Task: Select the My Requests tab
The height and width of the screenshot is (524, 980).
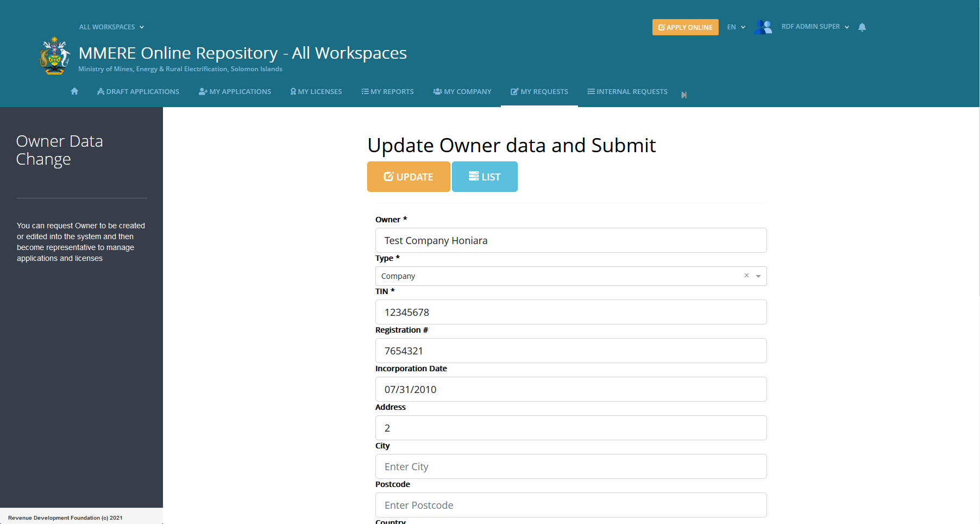Action: [x=539, y=91]
